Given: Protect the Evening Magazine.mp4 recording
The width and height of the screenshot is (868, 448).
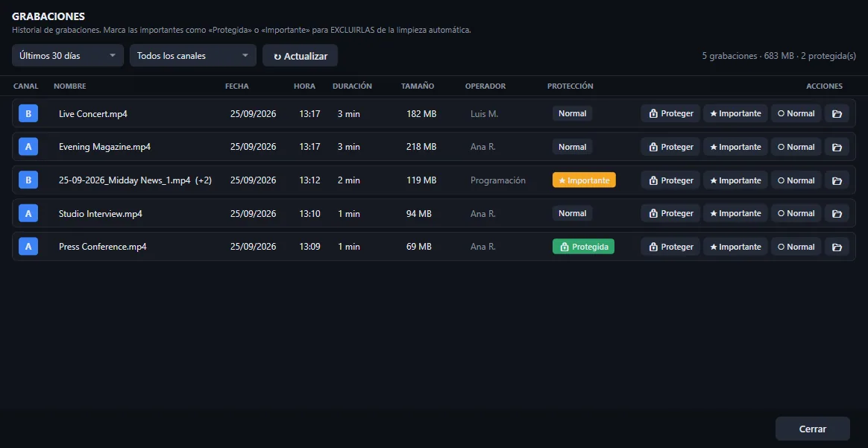Looking at the screenshot, I should (x=670, y=147).
